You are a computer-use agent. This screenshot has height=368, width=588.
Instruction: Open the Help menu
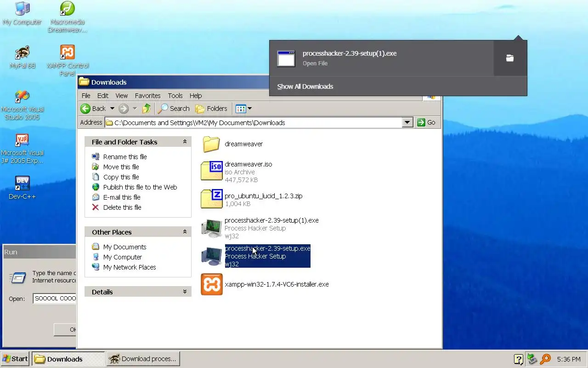[x=196, y=96]
